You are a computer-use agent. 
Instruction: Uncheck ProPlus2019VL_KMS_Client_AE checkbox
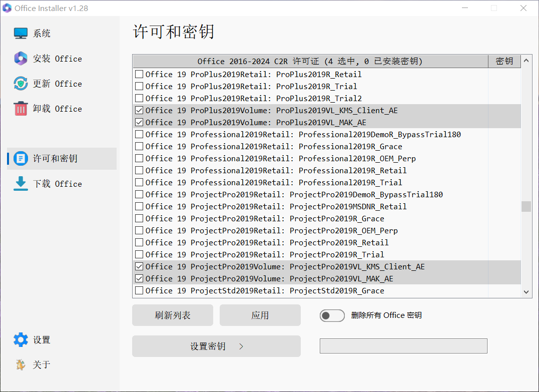click(x=139, y=110)
